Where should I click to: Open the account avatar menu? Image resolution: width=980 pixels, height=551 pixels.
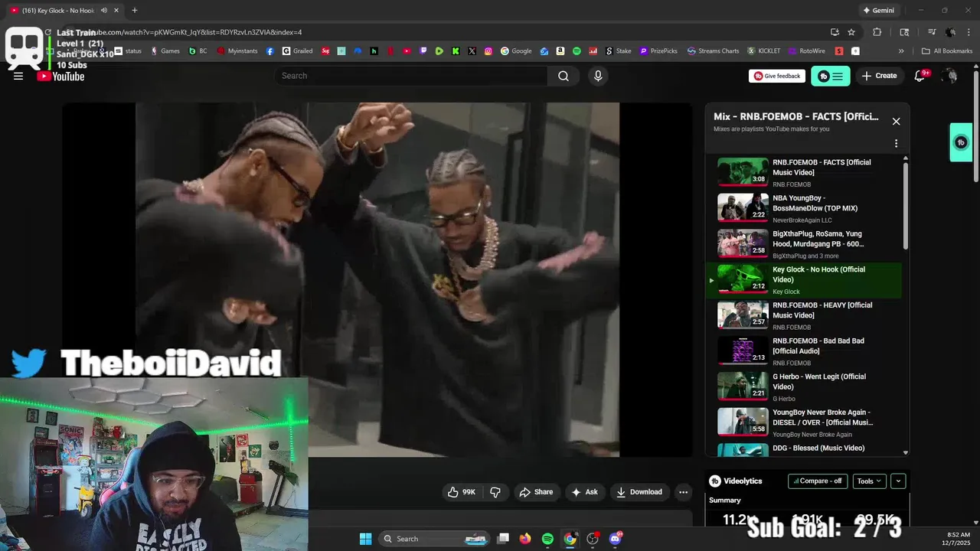949,76
